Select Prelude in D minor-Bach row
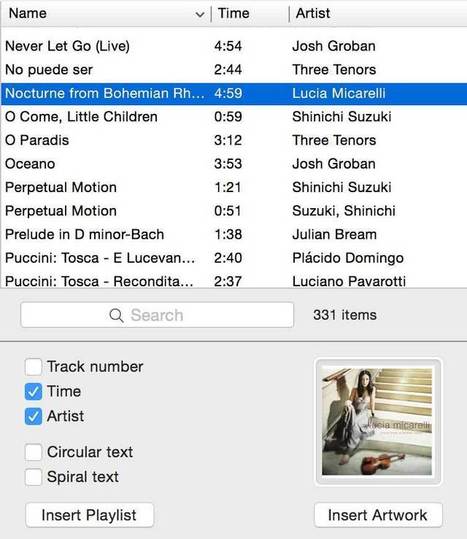Image resolution: width=467 pixels, height=539 pixels. tap(234, 234)
